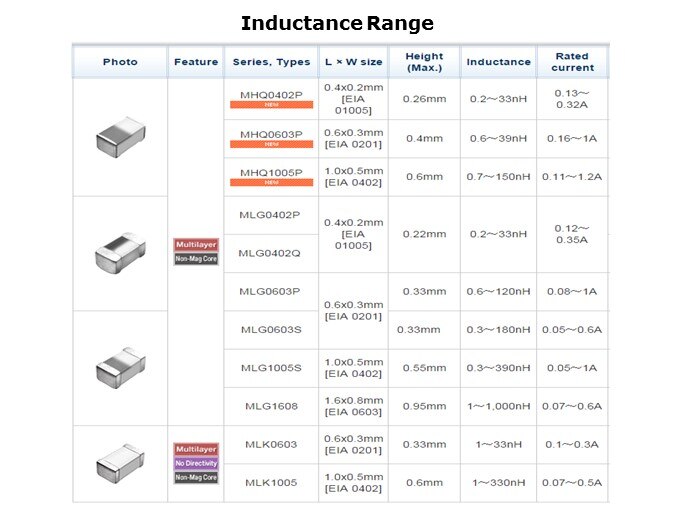Open the MLG0603P series entry
This screenshot has height=506, width=675.
pyautogui.click(x=271, y=291)
